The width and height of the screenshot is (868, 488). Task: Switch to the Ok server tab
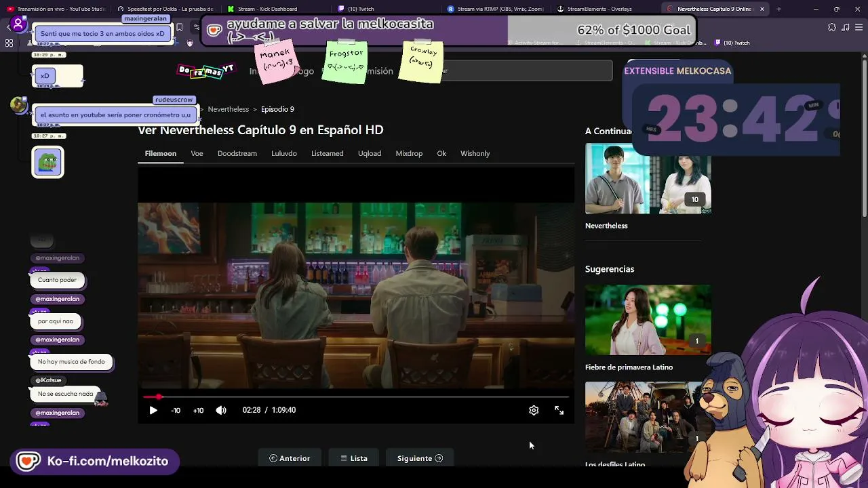pos(441,153)
